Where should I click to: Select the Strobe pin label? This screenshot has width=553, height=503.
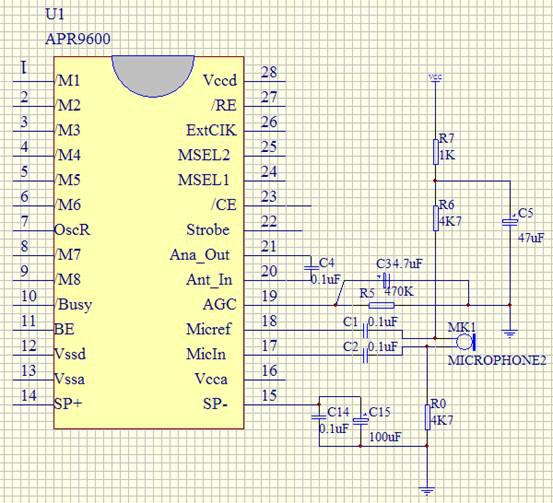tap(208, 230)
